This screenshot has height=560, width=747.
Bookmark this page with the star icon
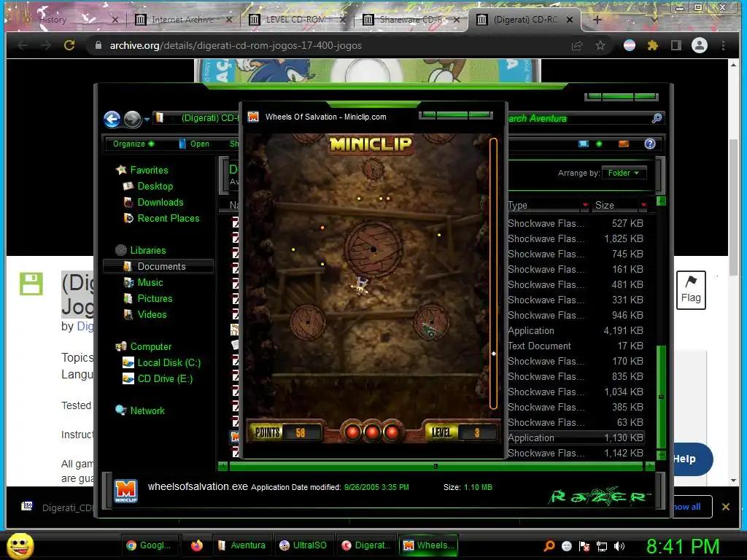[600, 45]
